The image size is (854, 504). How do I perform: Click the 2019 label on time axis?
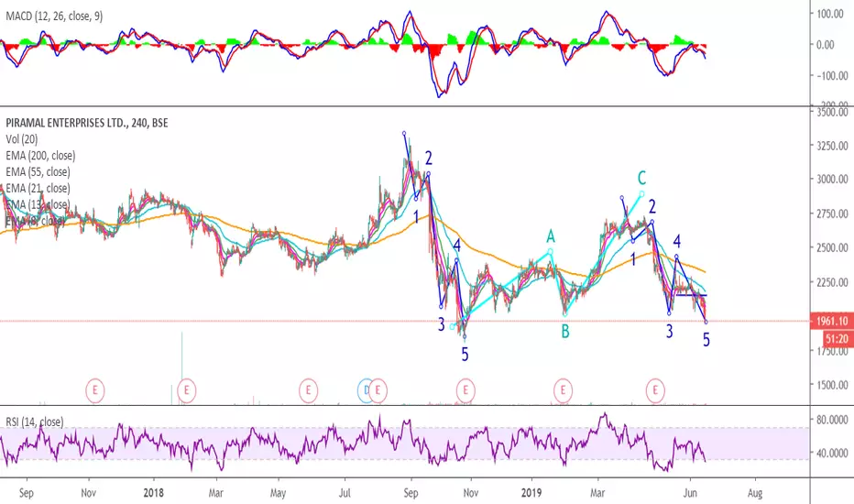pyautogui.click(x=531, y=493)
